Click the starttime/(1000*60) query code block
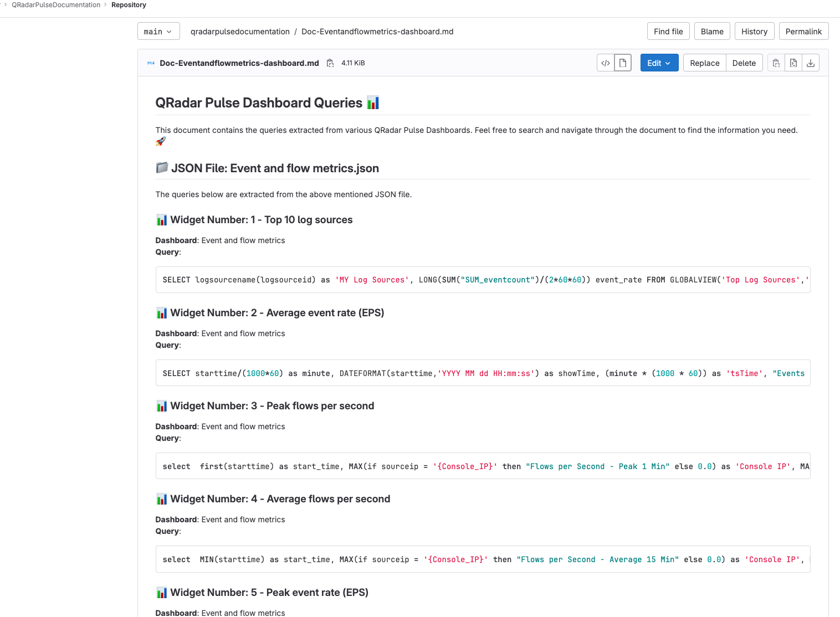The height and width of the screenshot is (617, 840). 483,373
